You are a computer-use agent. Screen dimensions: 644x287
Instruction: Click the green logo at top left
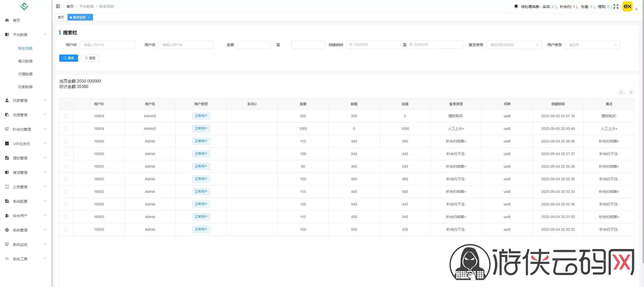[24, 6]
